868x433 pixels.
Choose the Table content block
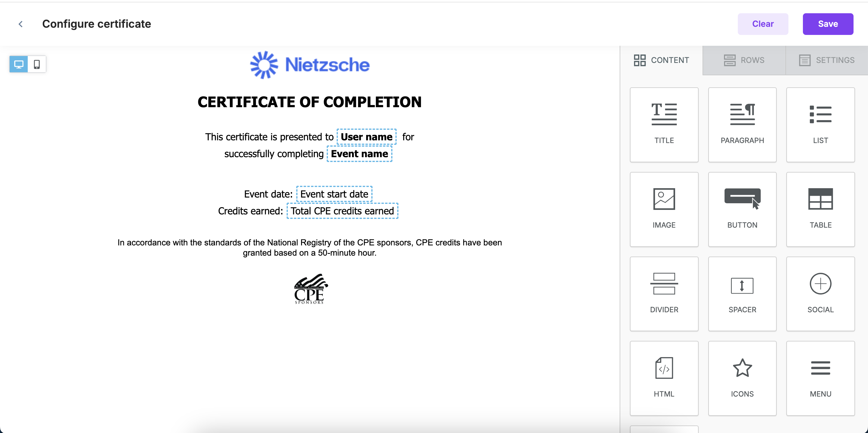(820, 209)
